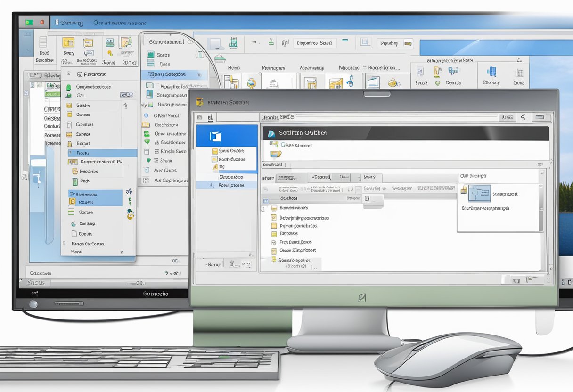Image resolution: width=573 pixels, height=392 pixels.
Task: Select the Delete icon in the right ribbon group
Action: (453, 72)
